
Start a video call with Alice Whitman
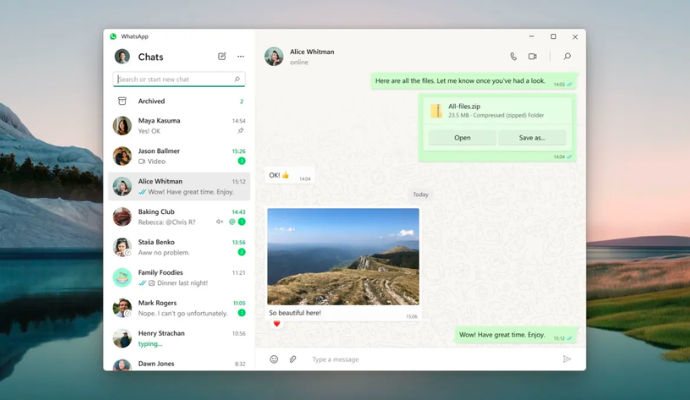(532, 56)
